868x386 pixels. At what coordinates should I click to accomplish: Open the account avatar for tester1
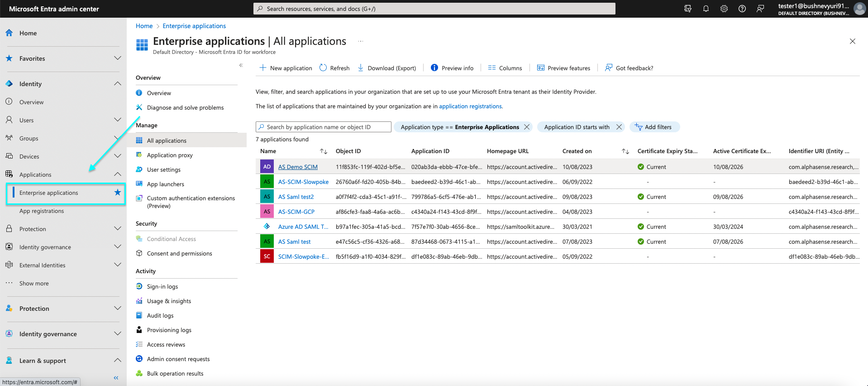859,9
